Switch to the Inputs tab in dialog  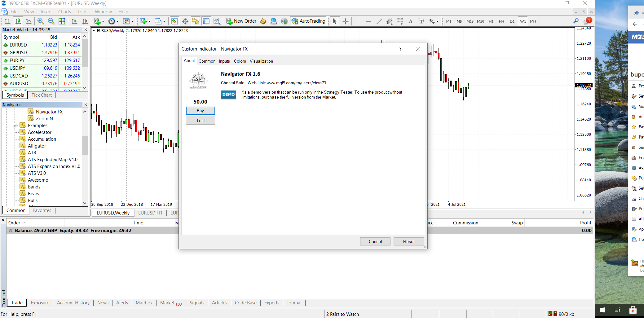(x=224, y=61)
